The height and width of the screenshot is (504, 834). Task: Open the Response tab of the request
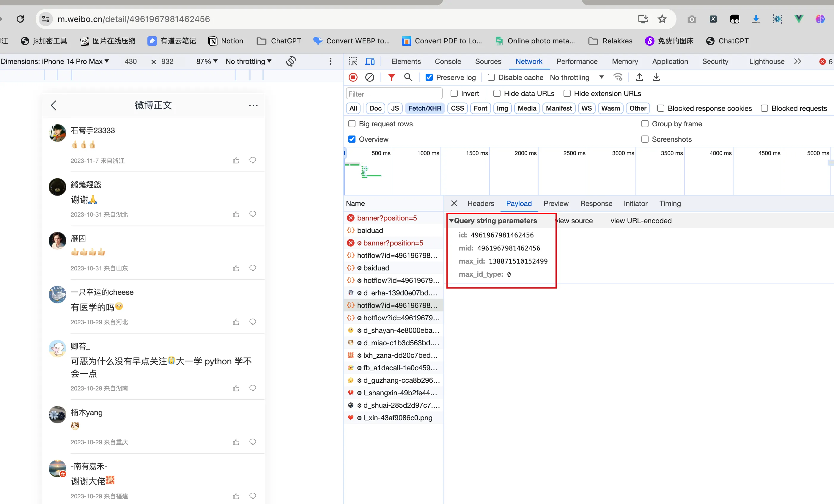tap(596, 204)
